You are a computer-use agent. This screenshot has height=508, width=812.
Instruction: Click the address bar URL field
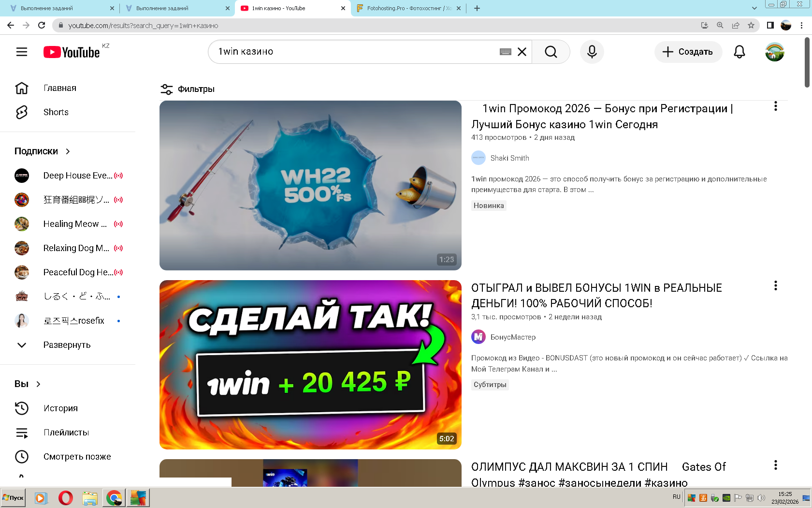[377, 26]
